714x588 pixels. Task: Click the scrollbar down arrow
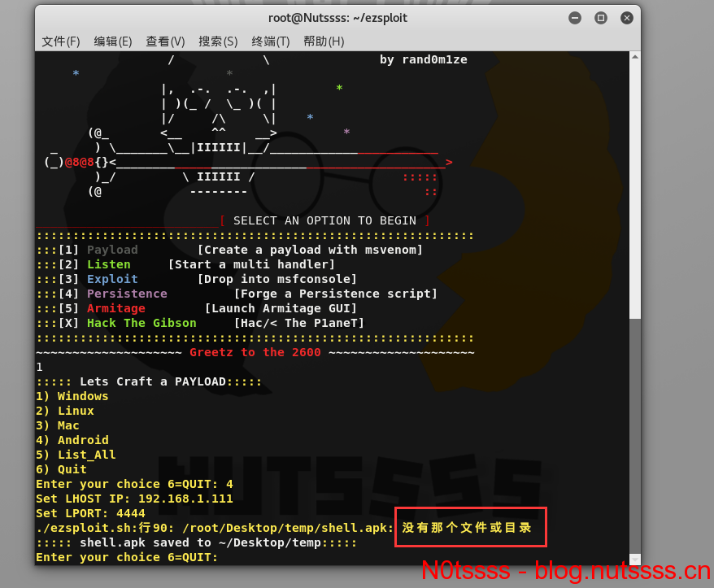635,560
